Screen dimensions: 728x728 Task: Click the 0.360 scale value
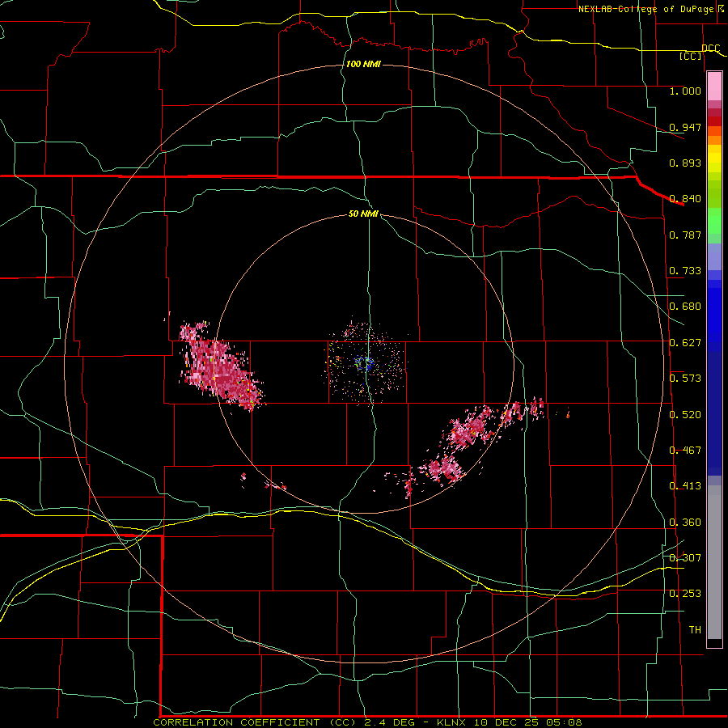pyautogui.click(x=685, y=523)
